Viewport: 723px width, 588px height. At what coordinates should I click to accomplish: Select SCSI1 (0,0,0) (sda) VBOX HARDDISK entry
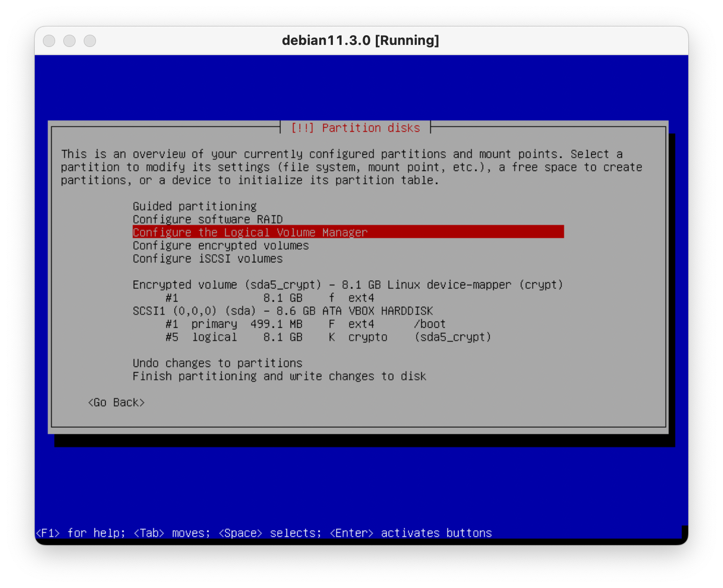(x=282, y=311)
